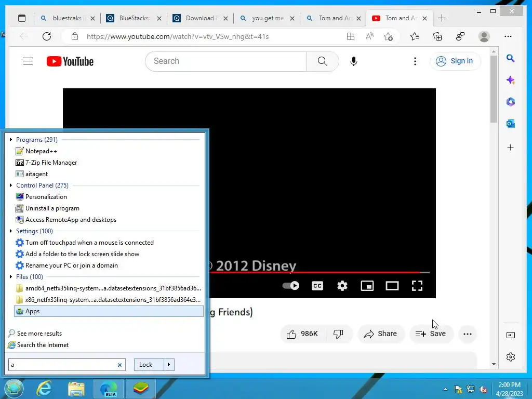This screenshot has height=399, width=532.
Task: Share the video
Action: (381, 334)
